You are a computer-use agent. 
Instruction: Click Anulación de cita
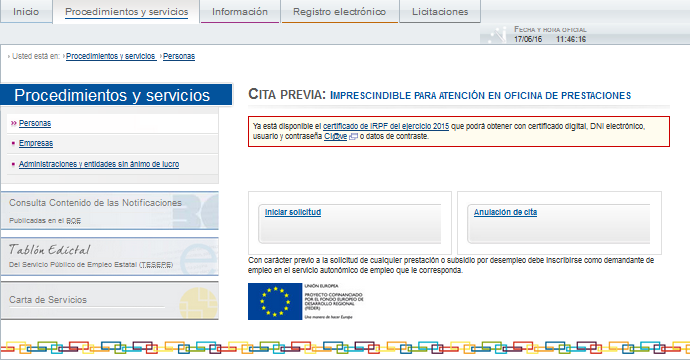tap(505, 212)
